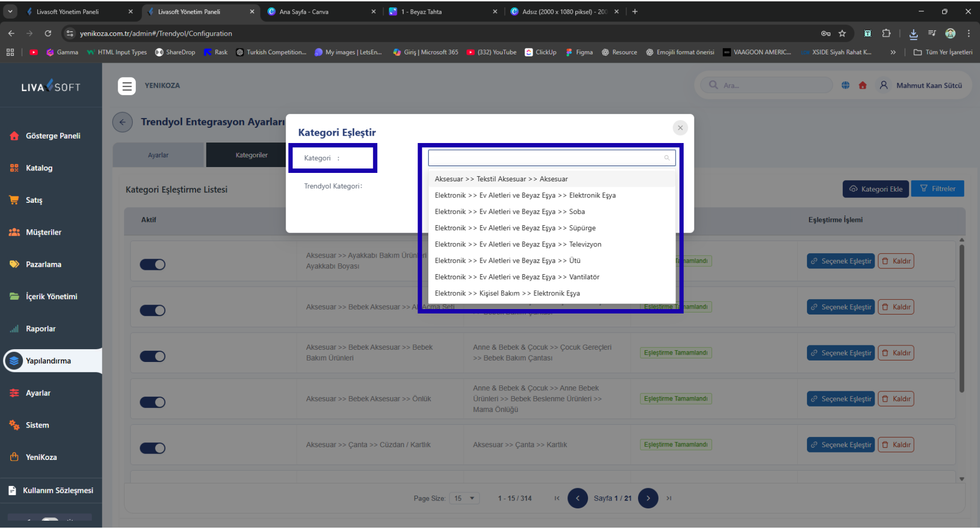Open Raporlar in the sidebar menu
The width and height of the screenshot is (980, 529).
tap(41, 329)
